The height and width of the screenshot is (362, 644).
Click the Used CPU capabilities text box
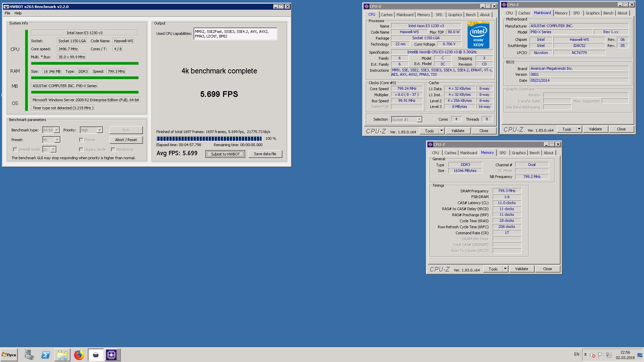point(235,34)
